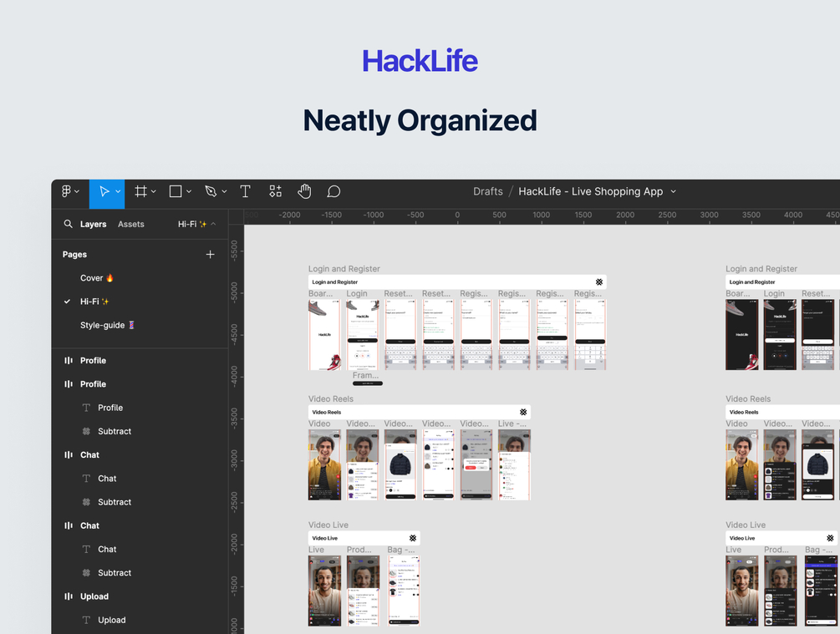Select the Upload frame layer

94,596
